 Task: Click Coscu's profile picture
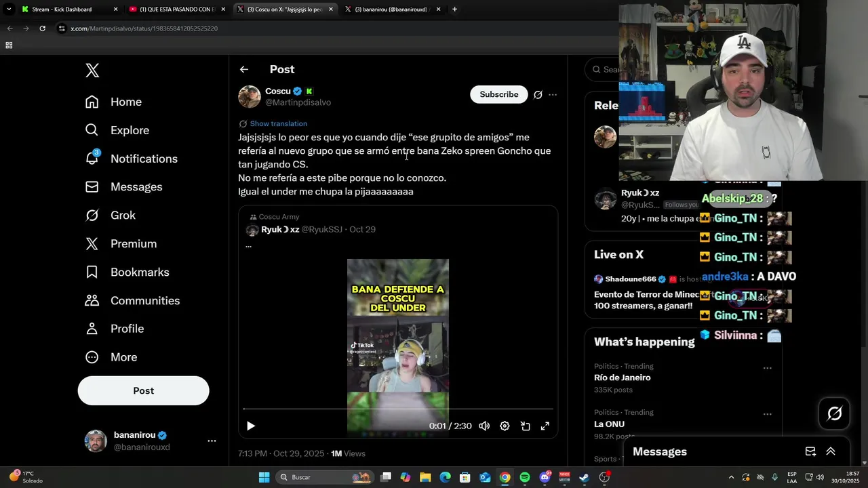pyautogui.click(x=250, y=96)
